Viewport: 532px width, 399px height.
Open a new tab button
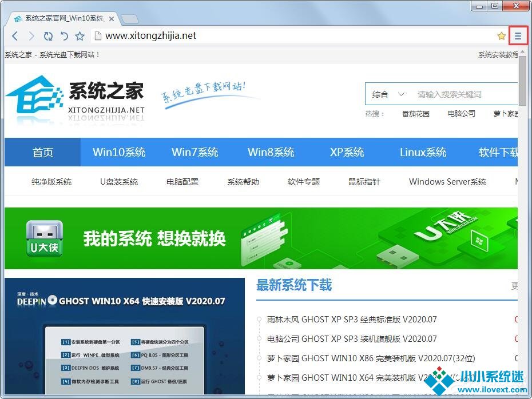pos(130,19)
